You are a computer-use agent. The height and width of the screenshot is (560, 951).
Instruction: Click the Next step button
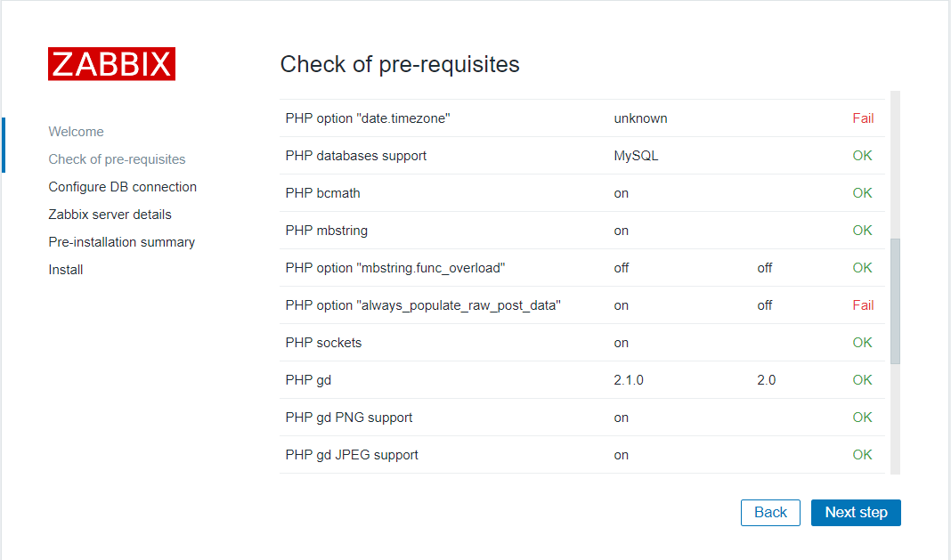coord(855,513)
